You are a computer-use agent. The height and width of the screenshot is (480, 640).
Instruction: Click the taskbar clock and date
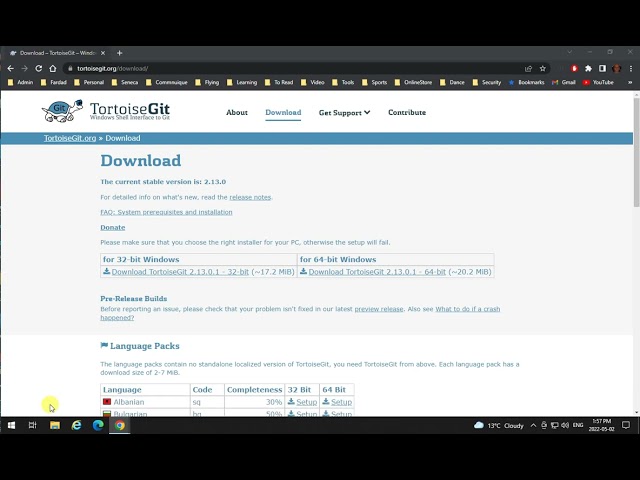click(602, 425)
